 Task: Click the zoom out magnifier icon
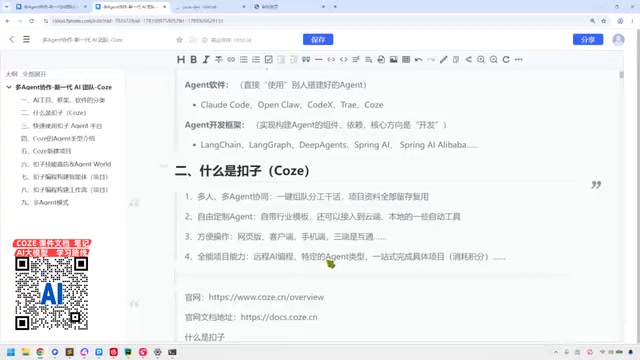point(493,60)
